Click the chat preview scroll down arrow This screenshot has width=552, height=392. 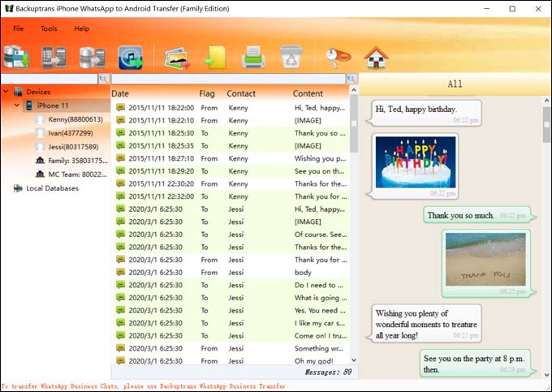pos(546,374)
